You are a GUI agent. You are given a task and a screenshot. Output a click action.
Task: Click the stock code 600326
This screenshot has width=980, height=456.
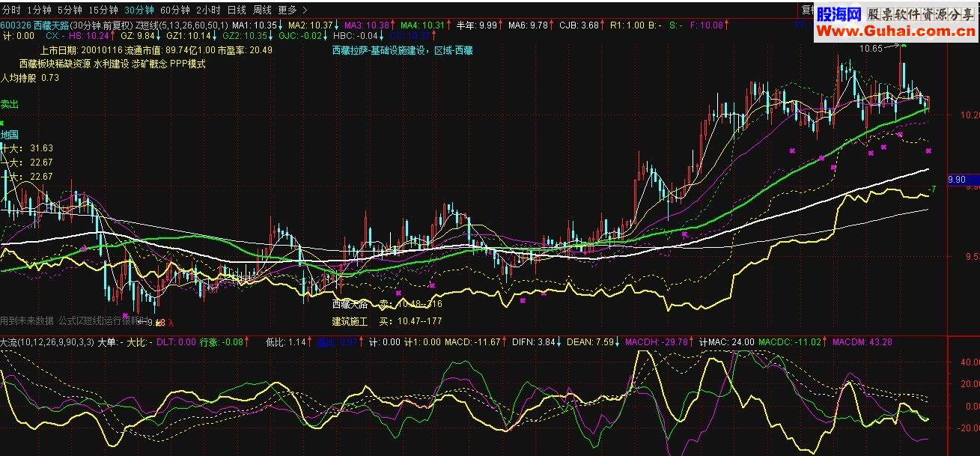tap(16, 25)
